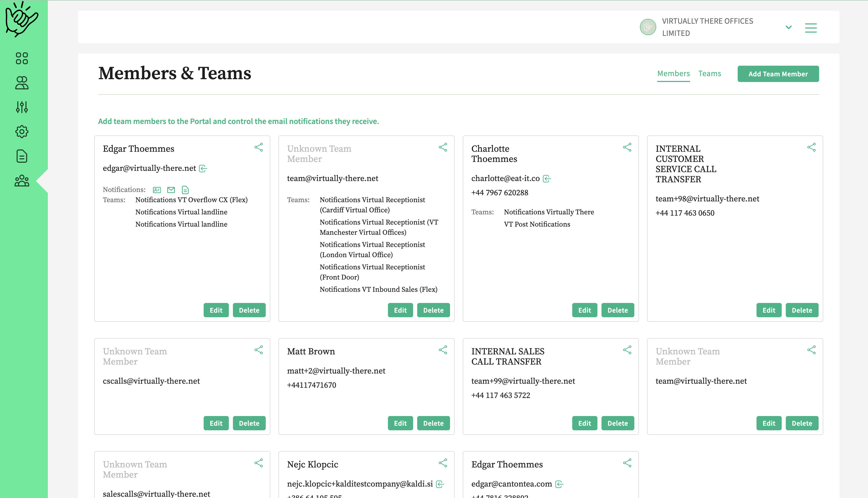The height and width of the screenshot is (498, 868).
Task: Click the gear settings sidebar icon
Action: point(22,132)
